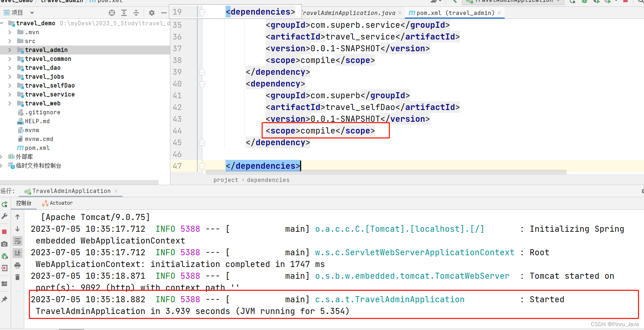
Task: Close the TravelAdminApplication run tab
Action: (116, 191)
